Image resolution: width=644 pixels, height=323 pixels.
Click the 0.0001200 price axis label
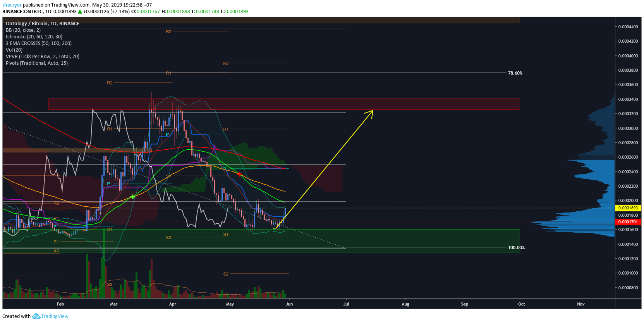tap(628, 259)
